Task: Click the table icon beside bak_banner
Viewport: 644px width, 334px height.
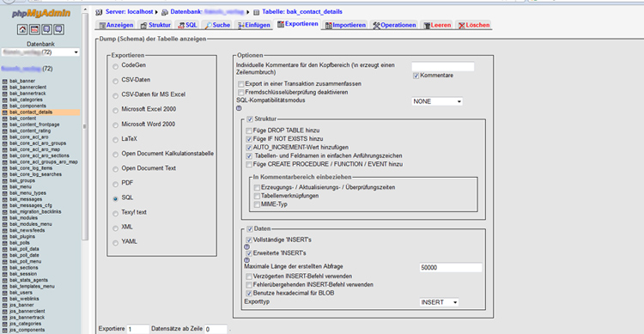Action: [4, 81]
